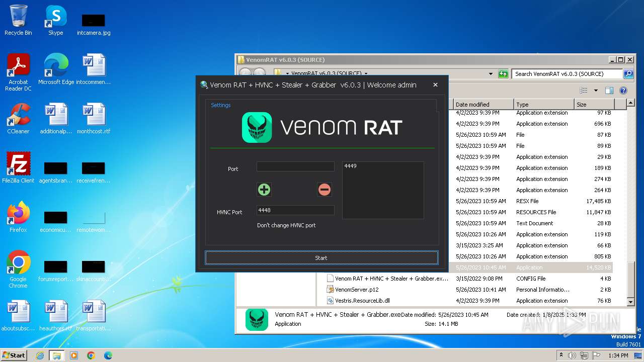
Task: Click the volume speaker tray icon
Action: [x=572, y=355]
